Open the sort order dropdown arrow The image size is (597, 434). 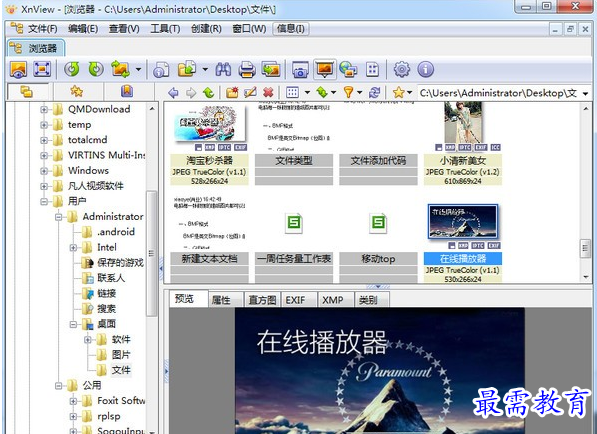pos(333,93)
